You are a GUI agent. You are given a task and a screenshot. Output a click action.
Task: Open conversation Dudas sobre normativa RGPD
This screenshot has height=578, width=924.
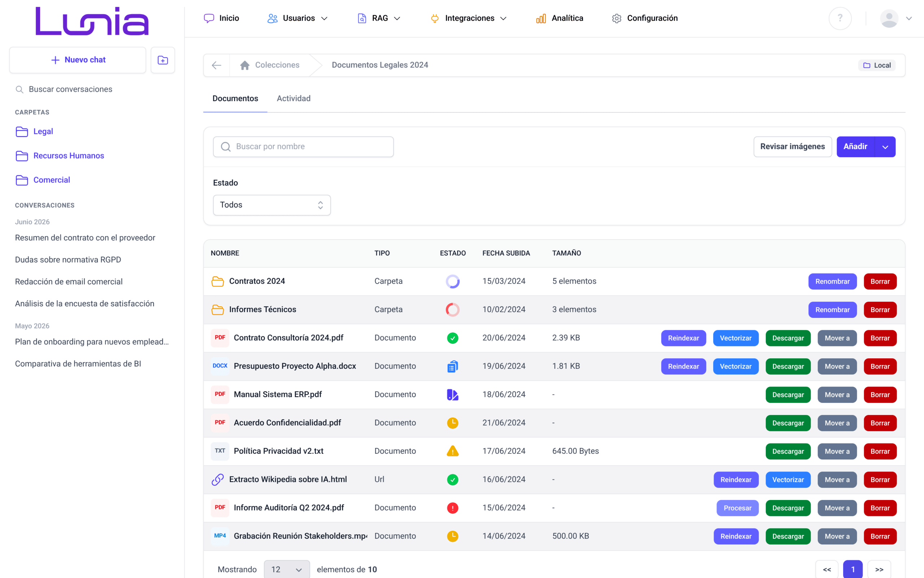68,260
